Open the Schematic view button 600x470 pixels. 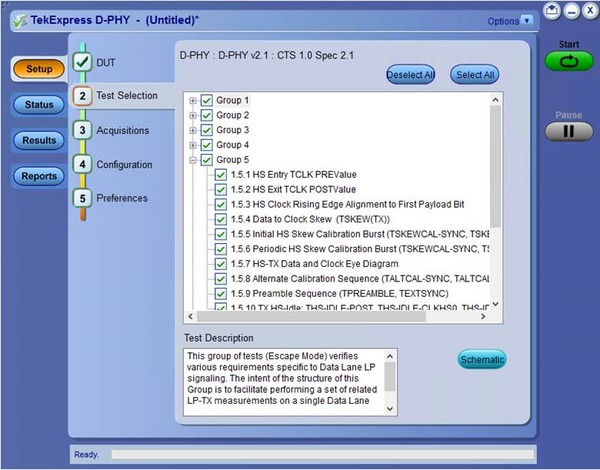click(x=482, y=359)
